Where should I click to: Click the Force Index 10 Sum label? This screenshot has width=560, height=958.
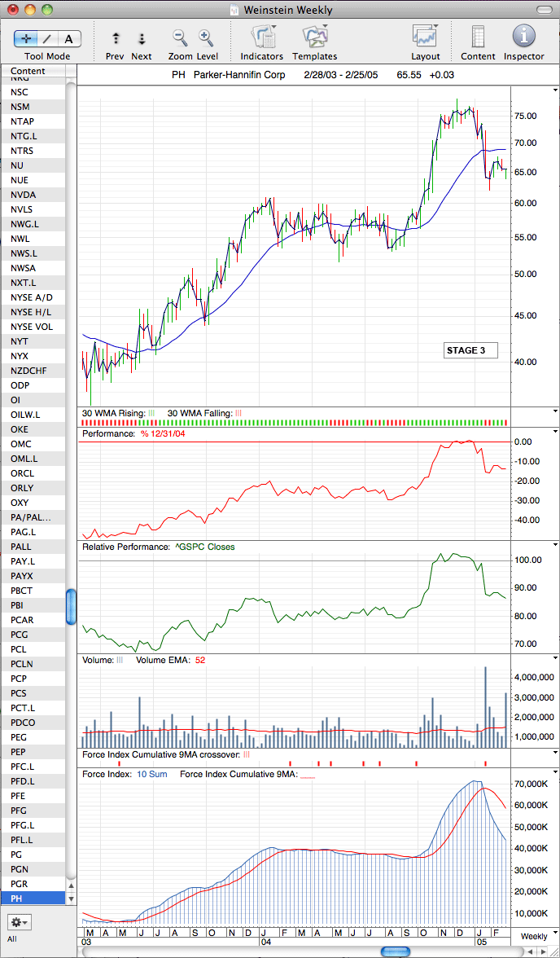click(126, 774)
